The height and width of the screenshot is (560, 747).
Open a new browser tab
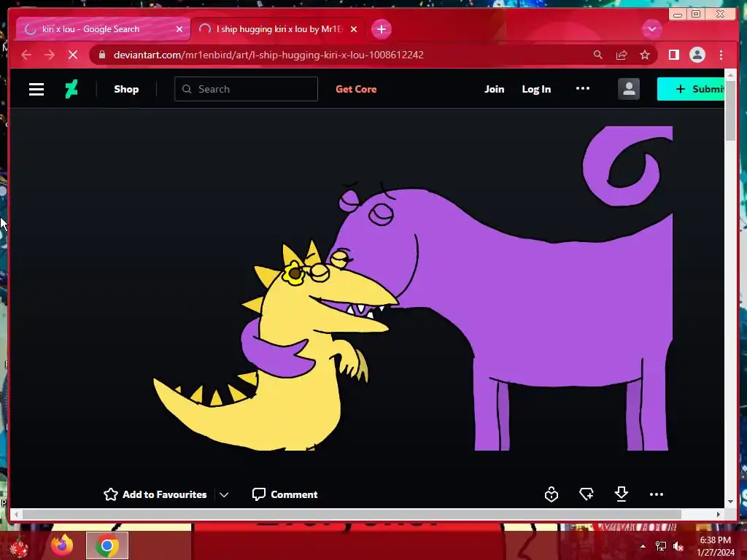coord(381,29)
